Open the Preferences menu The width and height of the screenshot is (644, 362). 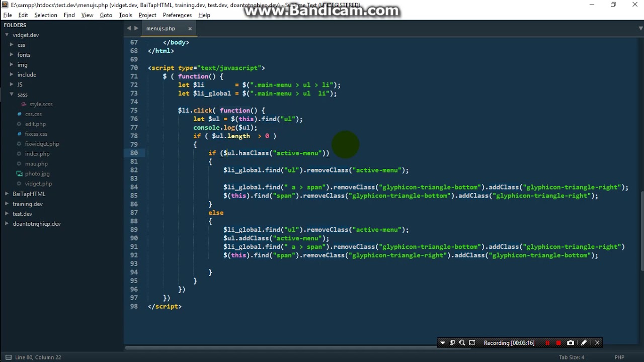coord(177,15)
